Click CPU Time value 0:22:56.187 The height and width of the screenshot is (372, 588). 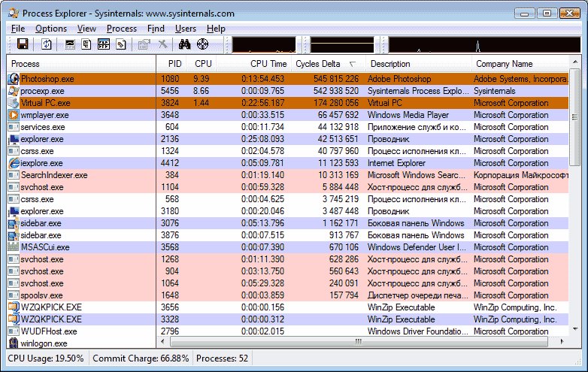point(262,103)
